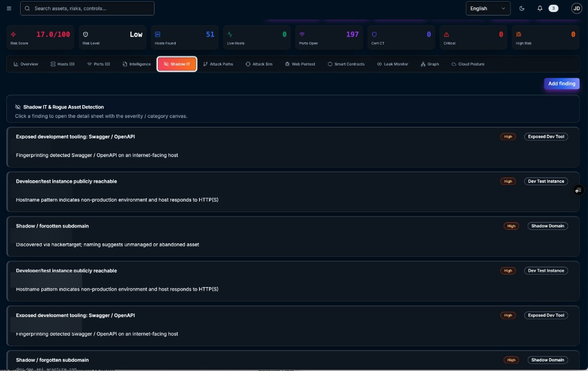Select the active Shadow IT tab

coord(177,64)
